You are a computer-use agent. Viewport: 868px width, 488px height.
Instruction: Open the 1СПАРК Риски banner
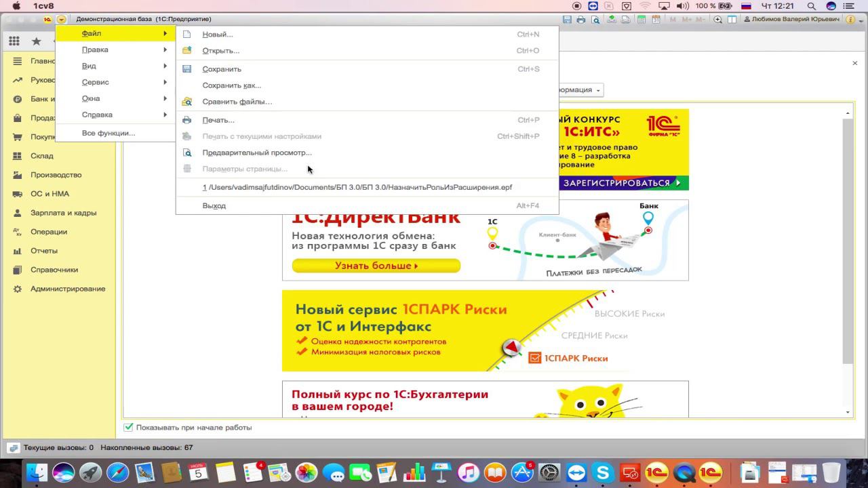point(485,331)
